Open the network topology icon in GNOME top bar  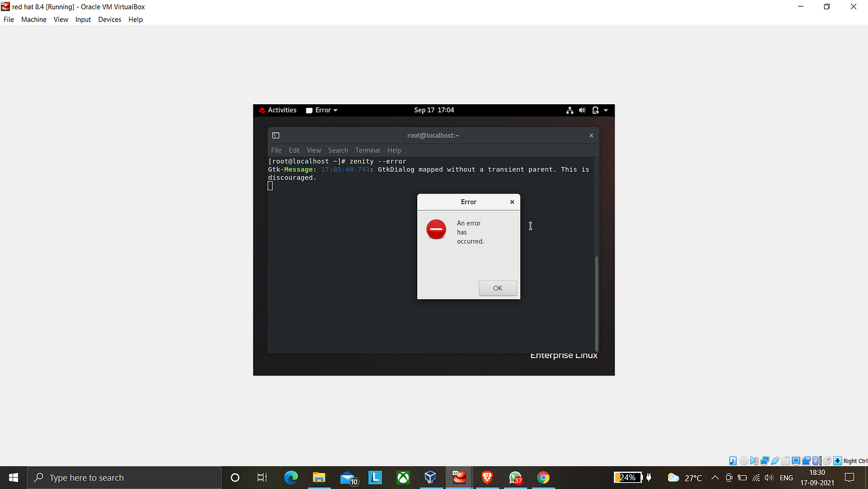click(570, 110)
